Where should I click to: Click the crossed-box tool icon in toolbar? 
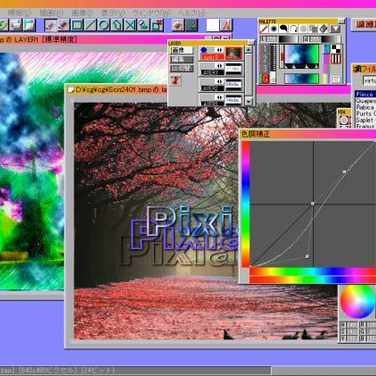(130, 25)
